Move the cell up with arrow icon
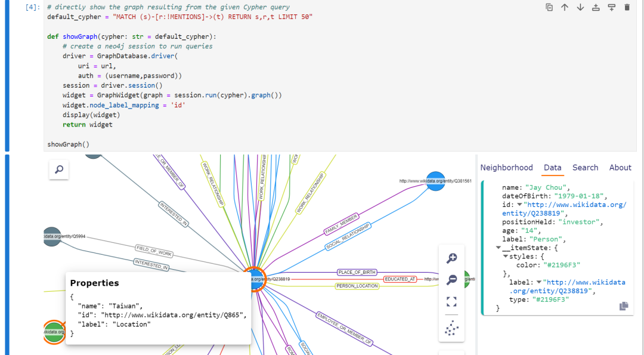This screenshot has height=355, width=644. point(565,7)
